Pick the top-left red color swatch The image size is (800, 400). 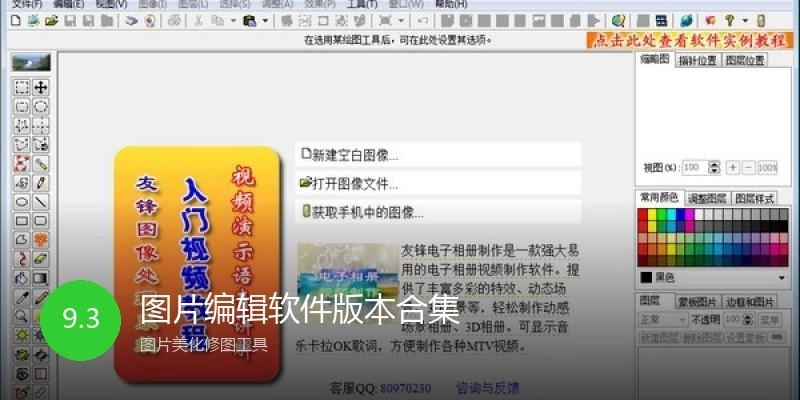tap(643, 214)
